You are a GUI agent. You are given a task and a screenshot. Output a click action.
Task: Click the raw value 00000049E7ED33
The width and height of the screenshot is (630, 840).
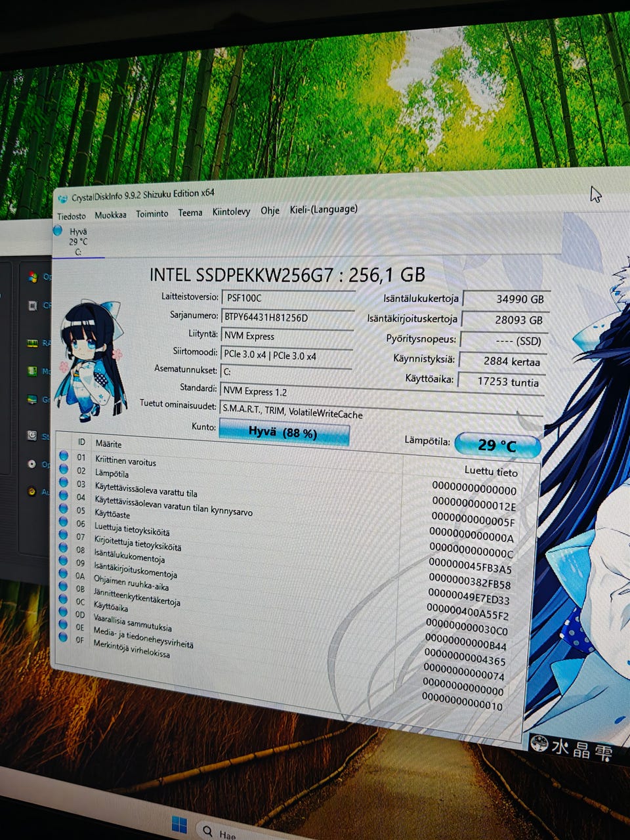tap(469, 597)
